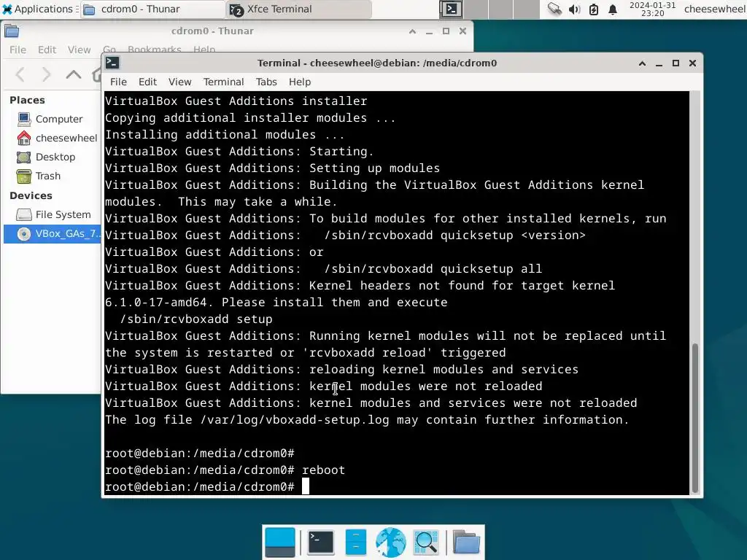Open Thunar window's Edit menu
Image resolution: width=747 pixels, height=560 pixels.
(x=47, y=50)
